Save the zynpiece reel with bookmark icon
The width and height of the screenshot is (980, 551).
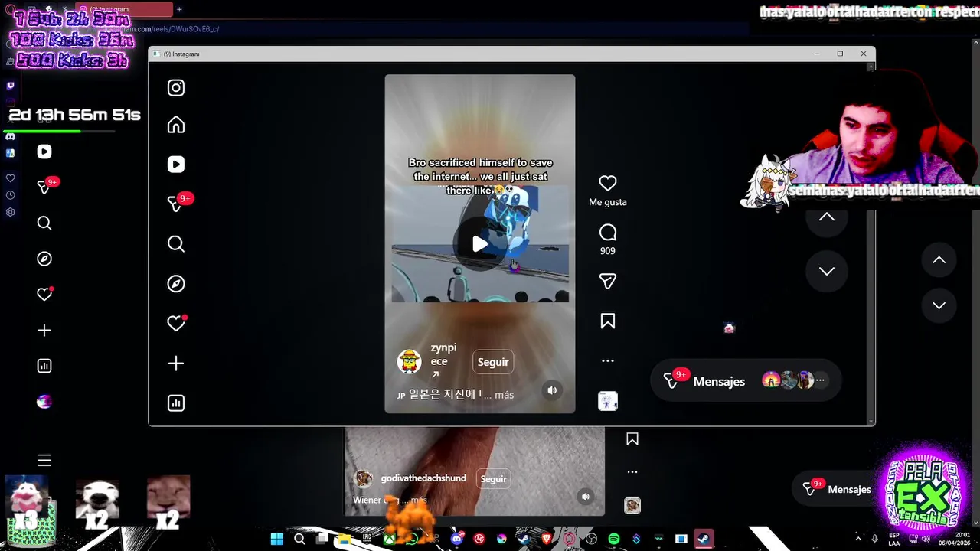tap(608, 321)
